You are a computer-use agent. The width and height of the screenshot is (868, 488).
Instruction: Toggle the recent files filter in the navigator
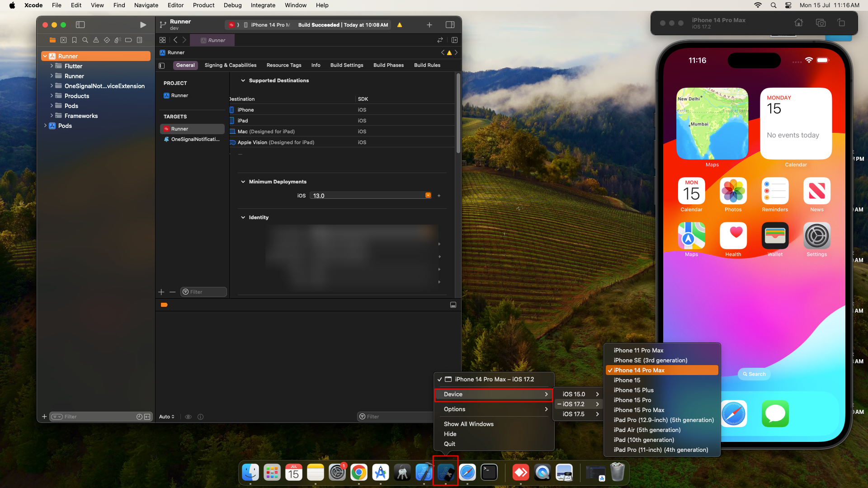point(139,417)
